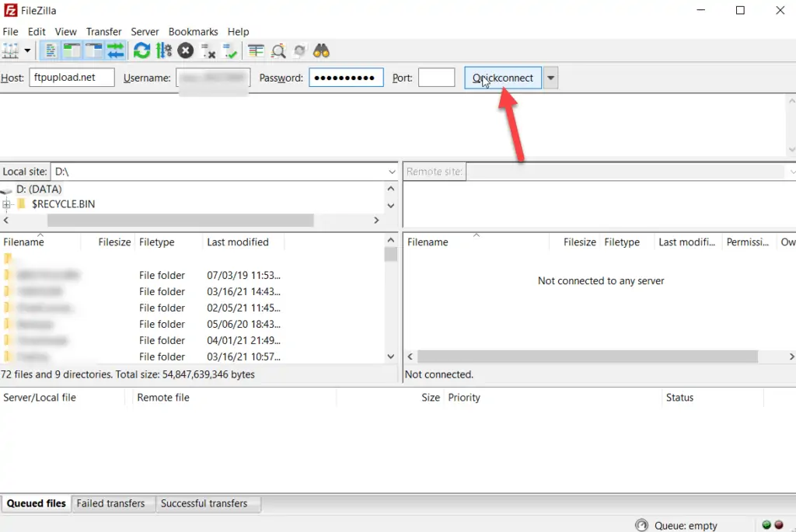
Task: Click queue Status column header
Action: pos(713,398)
